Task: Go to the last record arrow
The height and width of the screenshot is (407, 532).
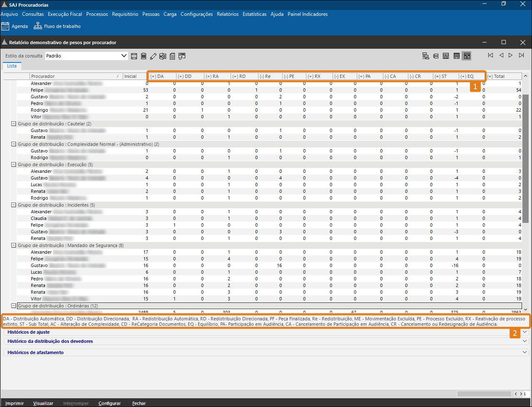Action: coord(521,55)
